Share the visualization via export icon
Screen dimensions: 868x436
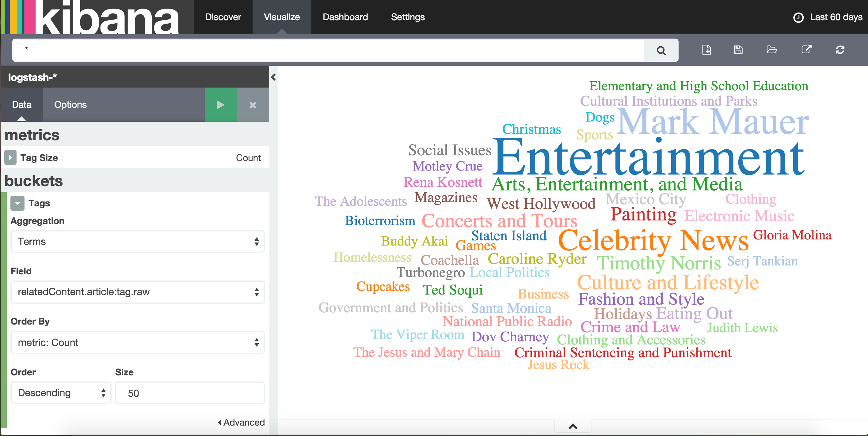pos(806,50)
